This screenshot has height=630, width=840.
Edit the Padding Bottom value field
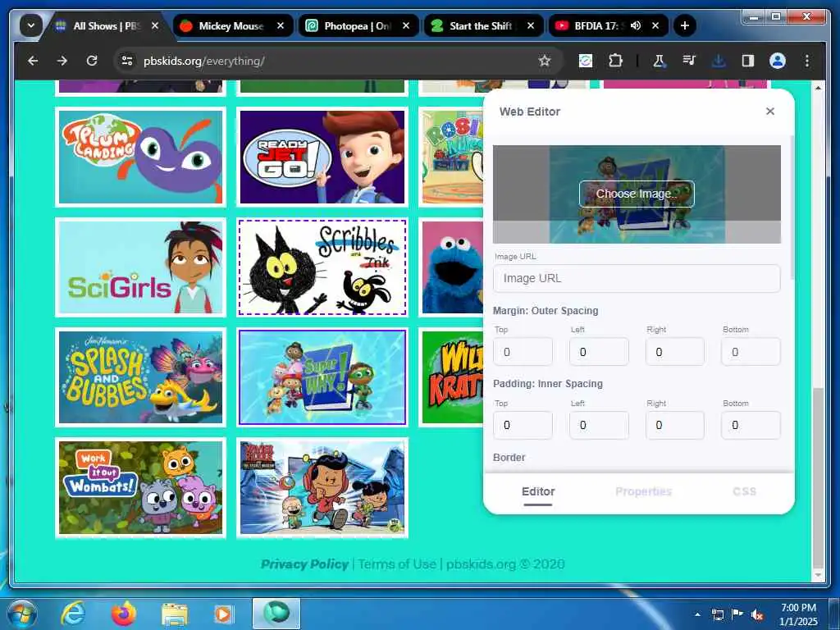(751, 426)
